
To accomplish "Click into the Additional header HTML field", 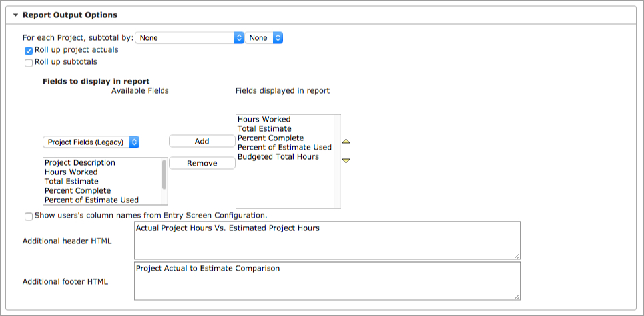I will [328, 240].
